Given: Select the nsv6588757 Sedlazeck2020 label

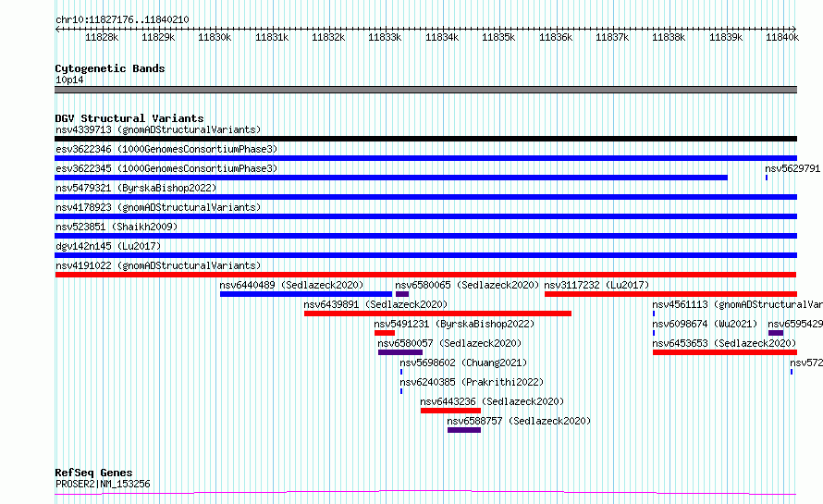Looking at the screenshot, I should click(519, 421).
